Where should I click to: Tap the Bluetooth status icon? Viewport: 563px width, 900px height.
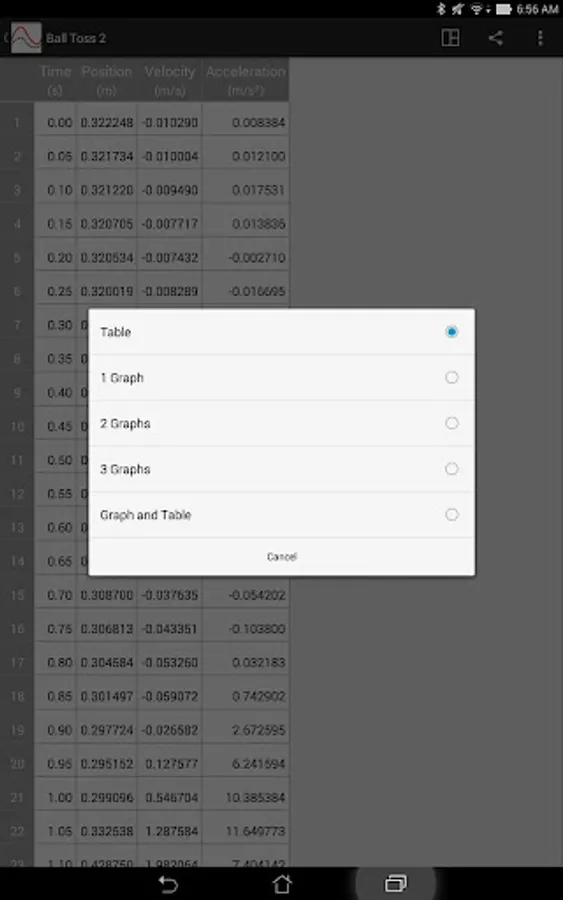[x=441, y=9]
